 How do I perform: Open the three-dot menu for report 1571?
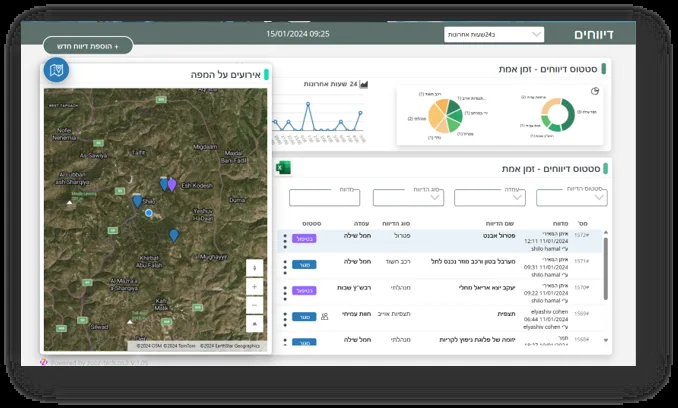click(285, 267)
